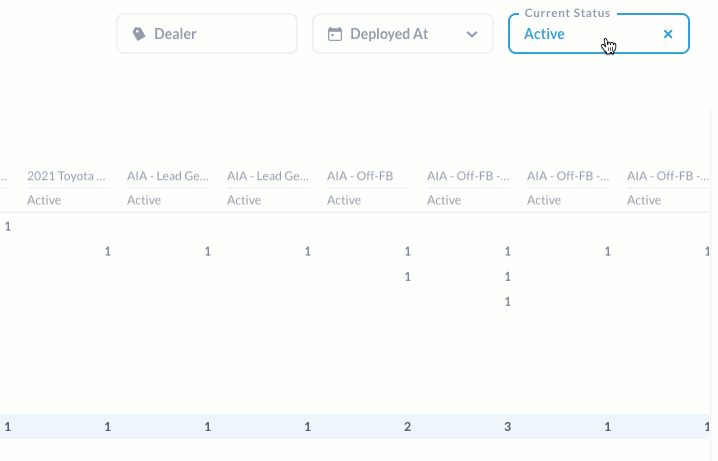Click the value 1 in 2021 Toyota column
Image resolution: width=718 pixels, height=461 pixels.
coord(108,251)
